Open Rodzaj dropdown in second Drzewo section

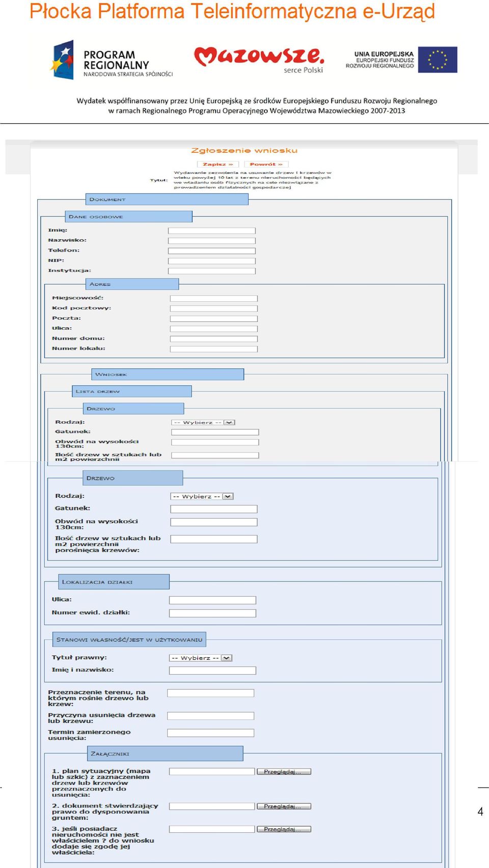point(202,496)
